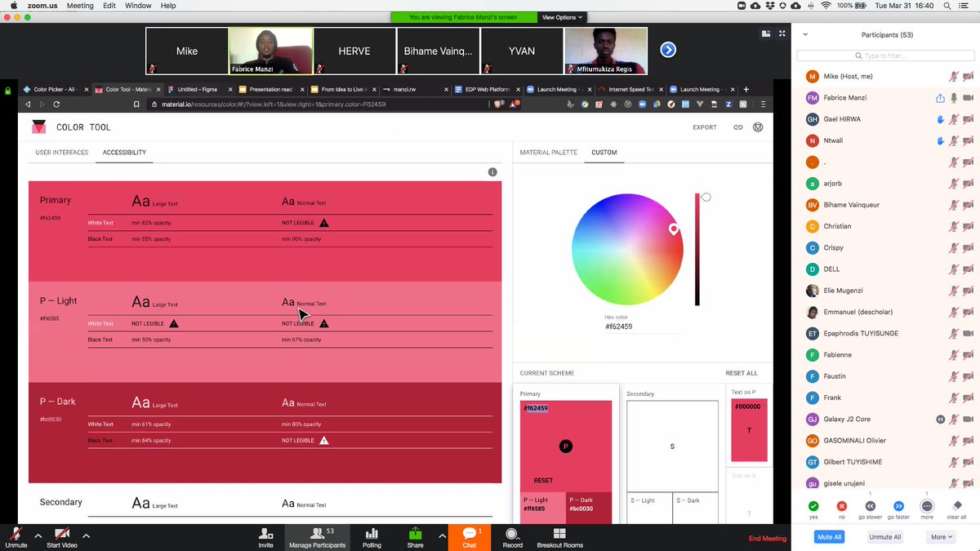Toggle DELL's video camera icon

[968, 269]
